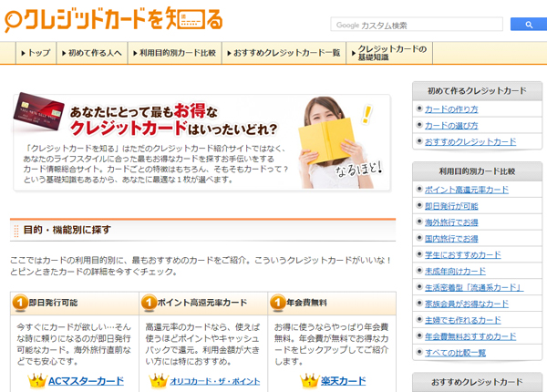Click the hero banner with the credit card

tap(201, 141)
